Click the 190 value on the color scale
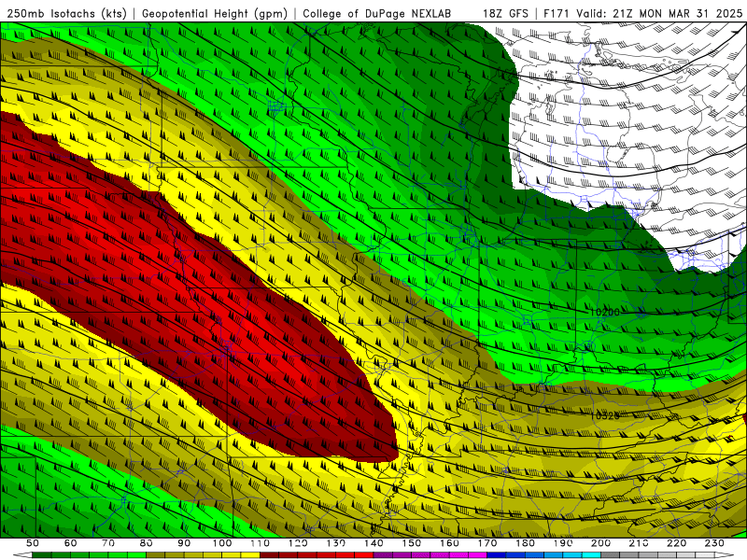Viewport: 747px width, 560px height. click(563, 543)
